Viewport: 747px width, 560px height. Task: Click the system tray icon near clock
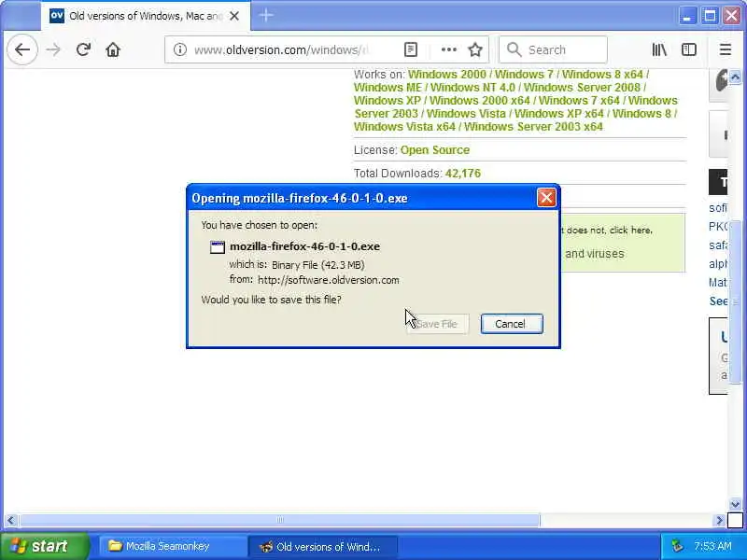click(677, 546)
